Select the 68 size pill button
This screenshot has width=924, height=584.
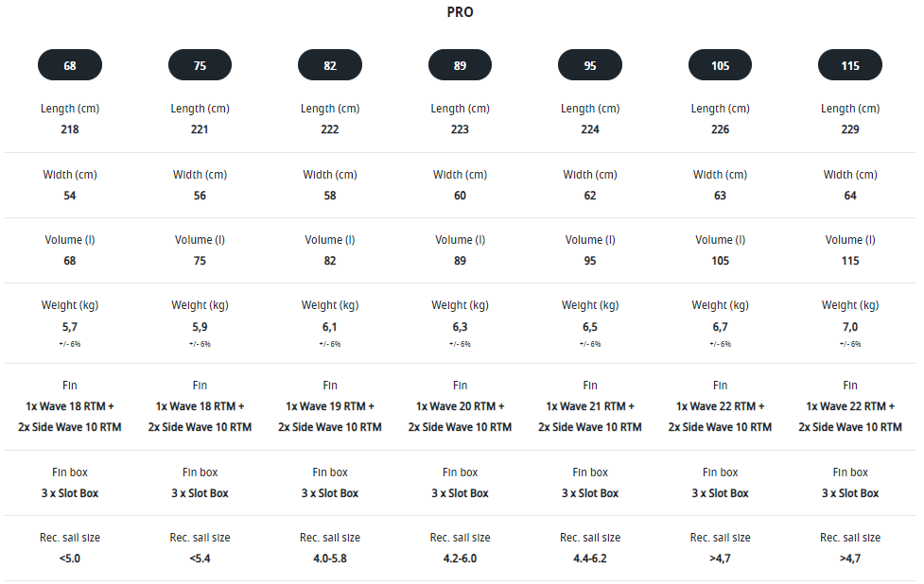tap(70, 65)
